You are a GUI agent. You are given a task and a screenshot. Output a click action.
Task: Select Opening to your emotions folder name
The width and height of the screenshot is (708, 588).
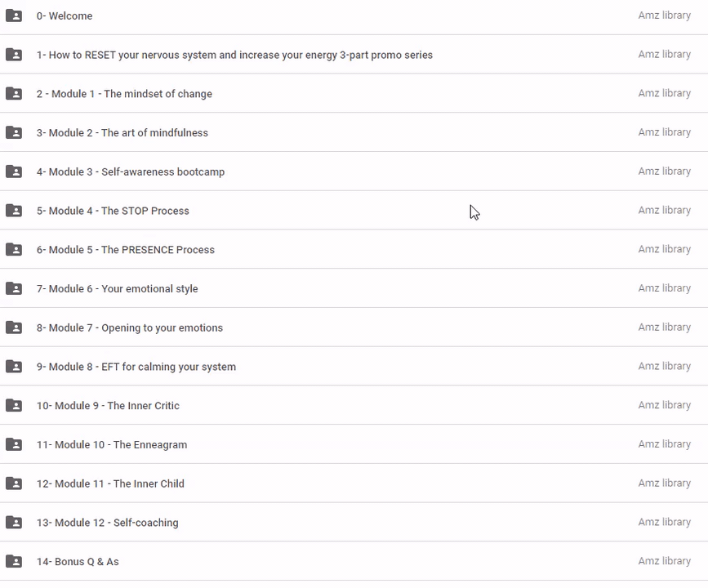click(x=129, y=327)
